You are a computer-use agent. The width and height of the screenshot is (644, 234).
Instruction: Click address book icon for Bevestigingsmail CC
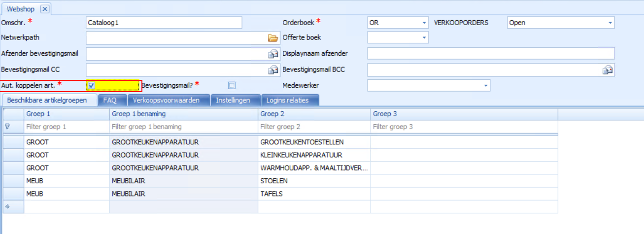[272, 70]
